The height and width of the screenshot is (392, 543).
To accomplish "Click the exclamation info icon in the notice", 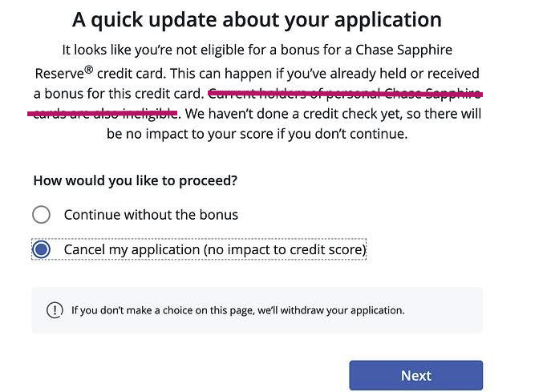I will [55, 310].
